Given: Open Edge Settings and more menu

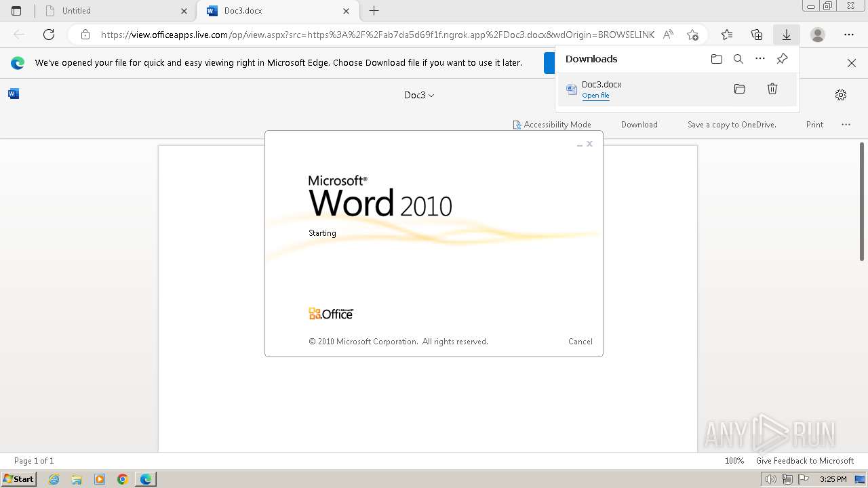Looking at the screenshot, I should [x=849, y=35].
